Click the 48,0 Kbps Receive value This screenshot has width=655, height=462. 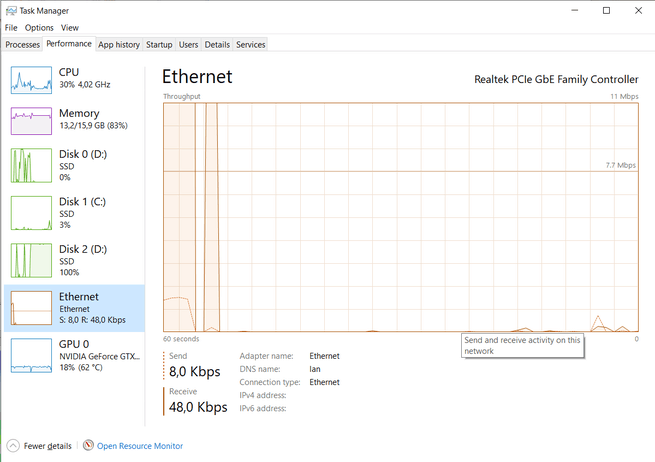coord(198,407)
